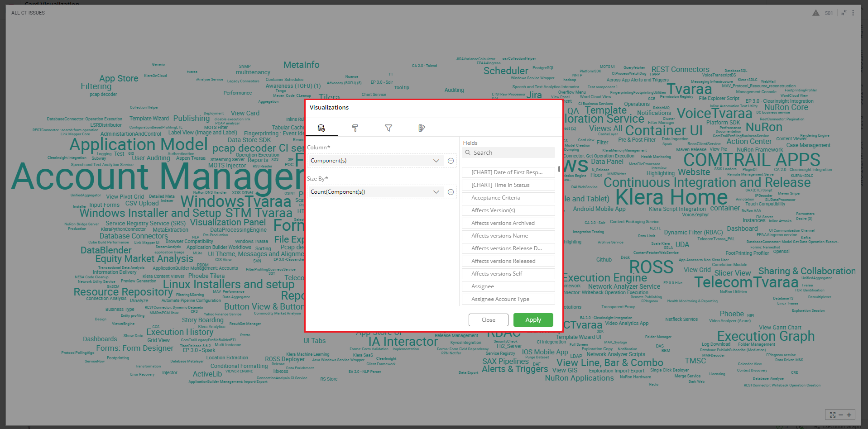Click 'App Store' in the word cloud
The image size is (868, 429).
tap(119, 79)
